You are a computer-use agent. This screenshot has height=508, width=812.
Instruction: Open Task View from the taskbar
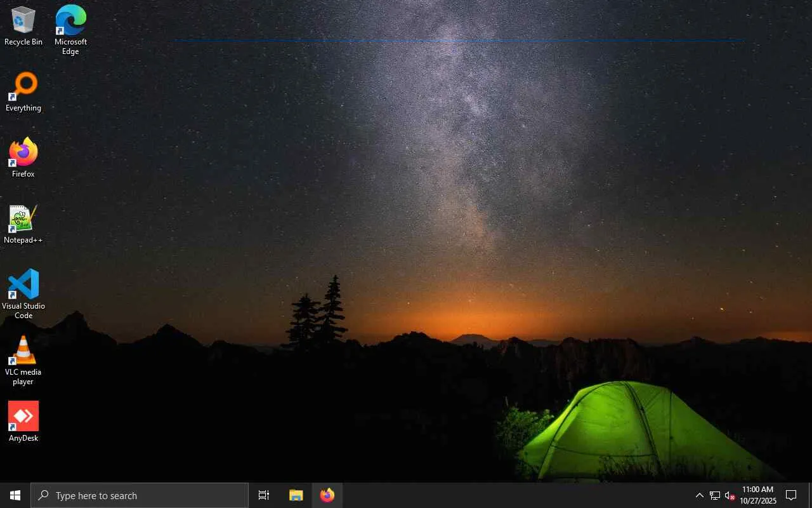[264, 495]
